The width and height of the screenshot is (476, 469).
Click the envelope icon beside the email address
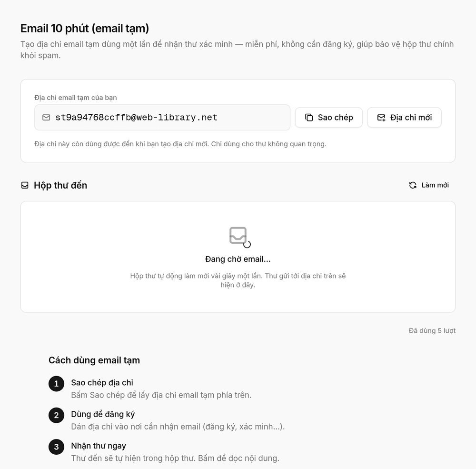coord(46,118)
